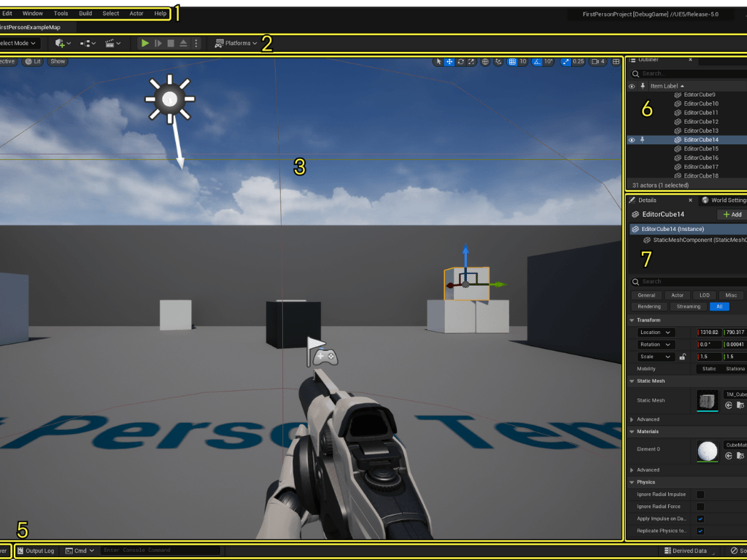Toggle the rotation angle snapping icon
747x560 pixels.
(538, 62)
